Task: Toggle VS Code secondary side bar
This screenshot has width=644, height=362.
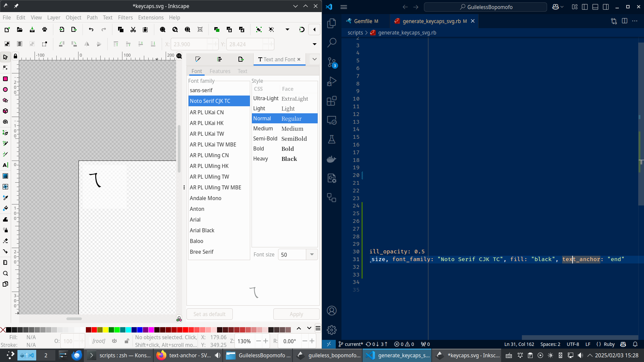Action: pos(606,7)
